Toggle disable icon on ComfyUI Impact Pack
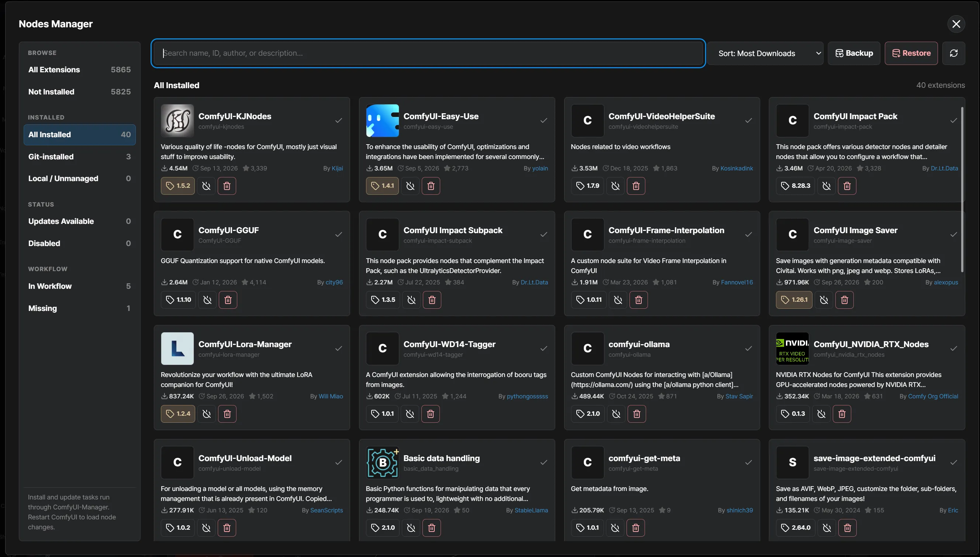Viewport: 980px width, 557px height. (827, 186)
